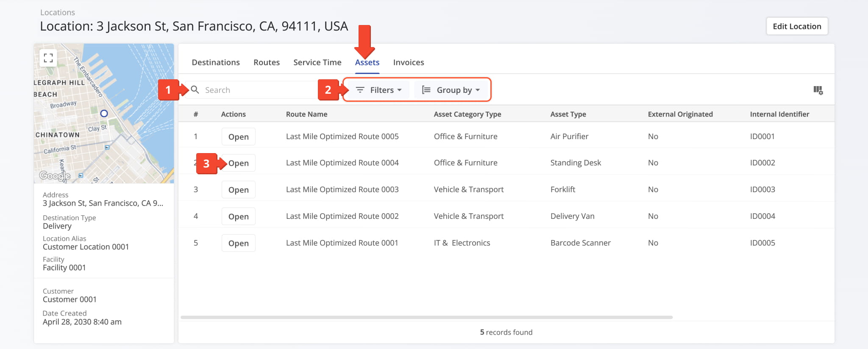868x349 pixels.
Task: Click the Facility 0001 value
Action: [64, 268]
